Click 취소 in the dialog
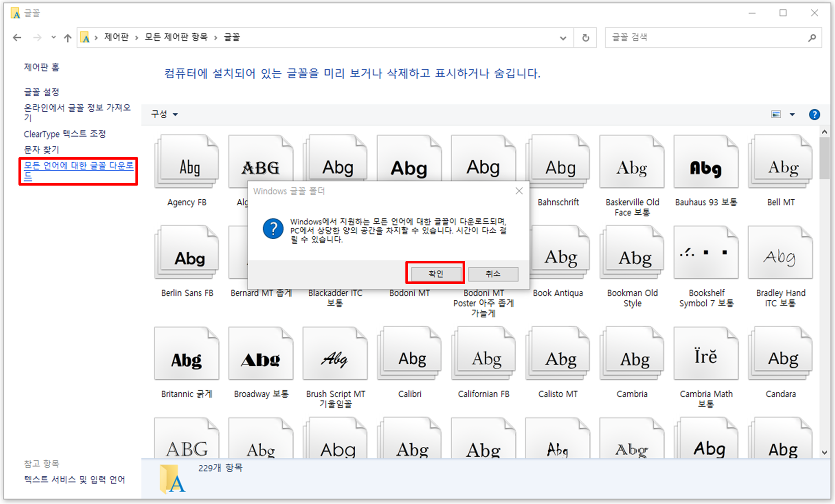This screenshot has height=504, width=835. pyautogui.click(x=493, y=274)
